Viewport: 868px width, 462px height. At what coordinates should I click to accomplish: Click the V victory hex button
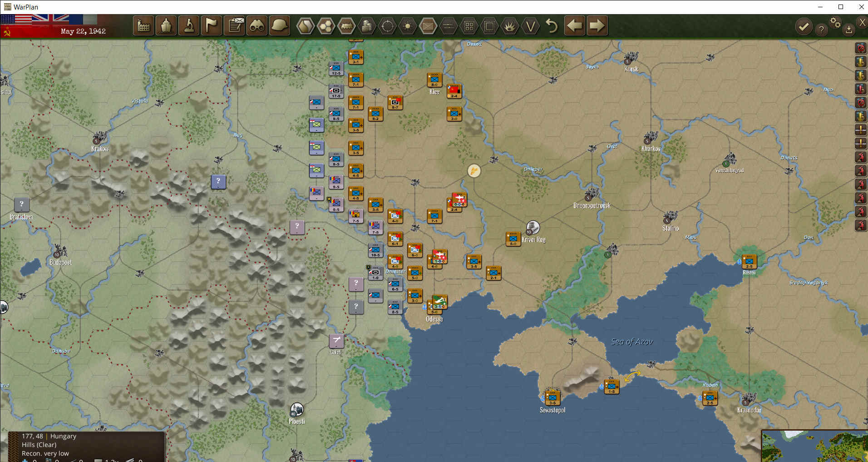[530, 26]
